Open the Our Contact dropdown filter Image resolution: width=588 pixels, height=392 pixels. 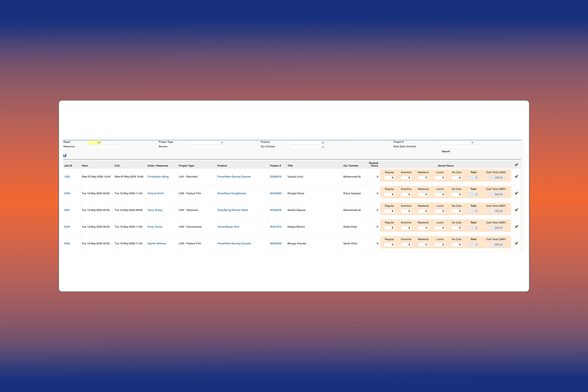308,147
